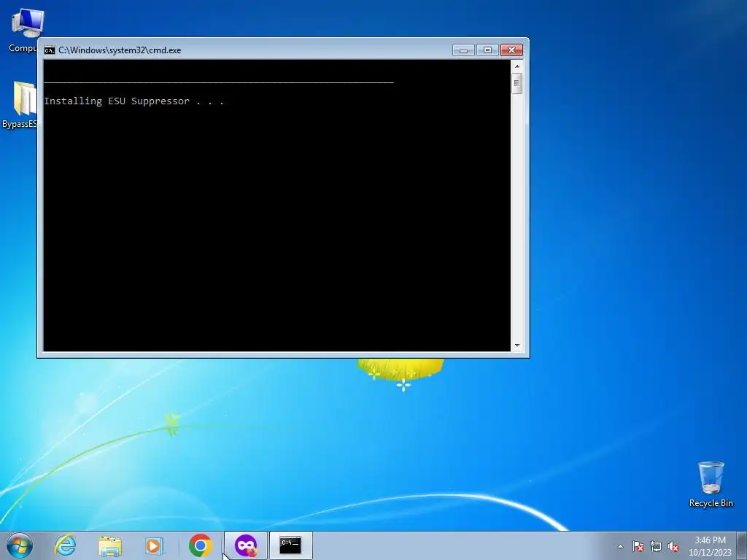Click the console scrollbar down arrow

[517, 346]
